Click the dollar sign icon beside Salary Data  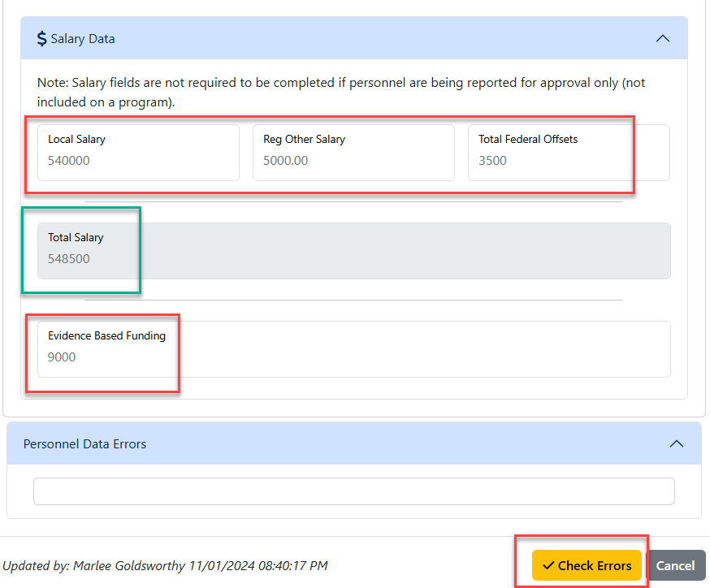[41, 38]
